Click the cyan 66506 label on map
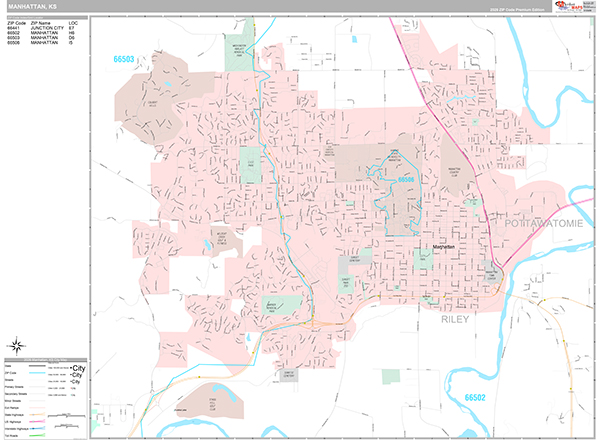This screenshot has width=600, height=440. (x=406, y=179)
